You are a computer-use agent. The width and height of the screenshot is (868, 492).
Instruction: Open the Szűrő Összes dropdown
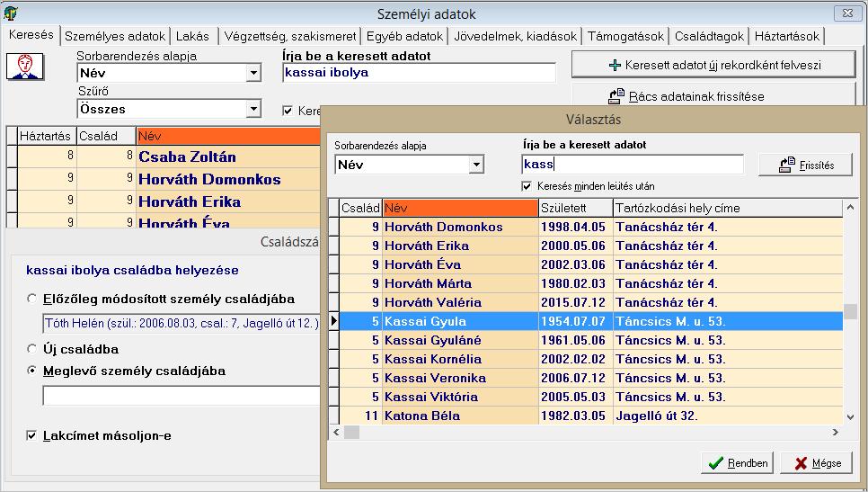tap(253, 109)
